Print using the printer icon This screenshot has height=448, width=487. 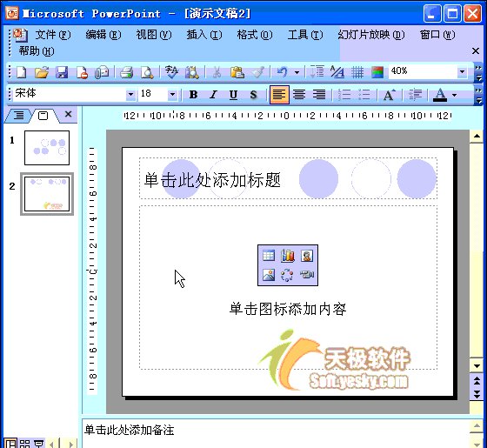126,72
